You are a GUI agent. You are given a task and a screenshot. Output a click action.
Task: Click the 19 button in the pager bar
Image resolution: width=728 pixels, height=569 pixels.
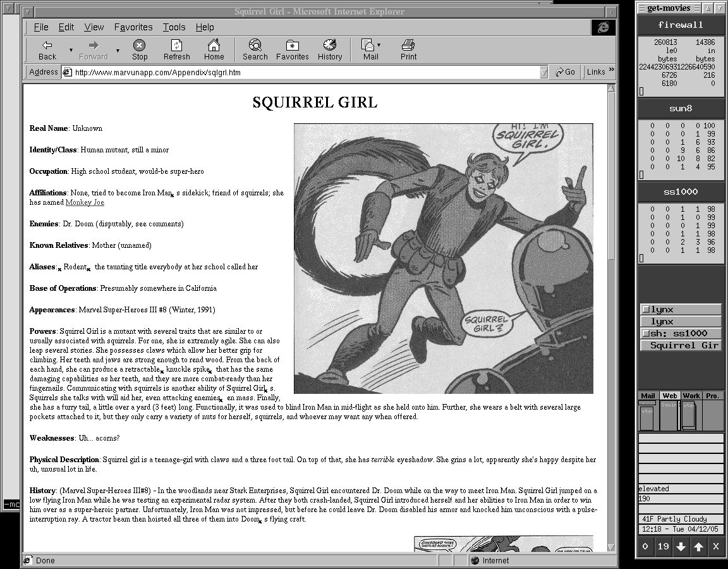click(663, 547)
